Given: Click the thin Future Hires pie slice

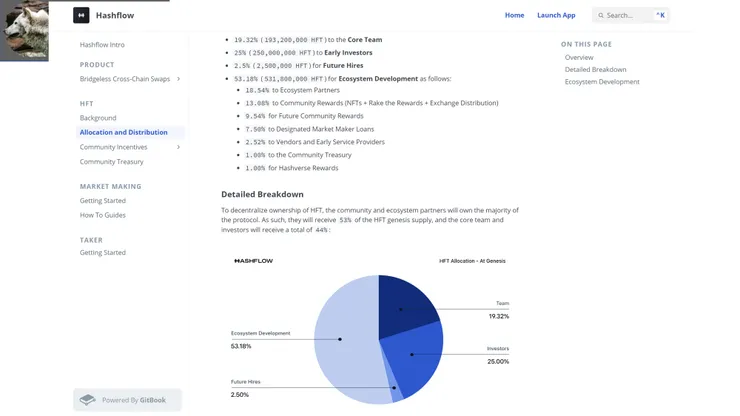Looking at the screenshot, I should (395, 385).
